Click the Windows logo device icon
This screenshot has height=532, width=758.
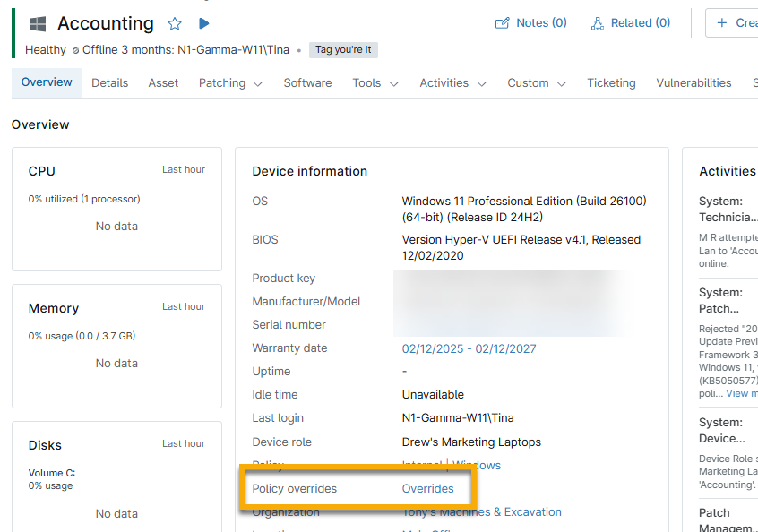click(x=38, y=24)
